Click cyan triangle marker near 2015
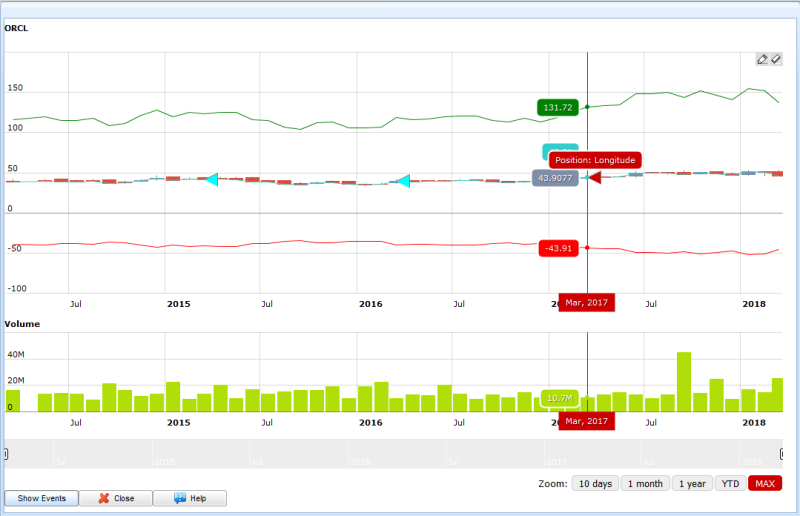 (x=211, y=179)
